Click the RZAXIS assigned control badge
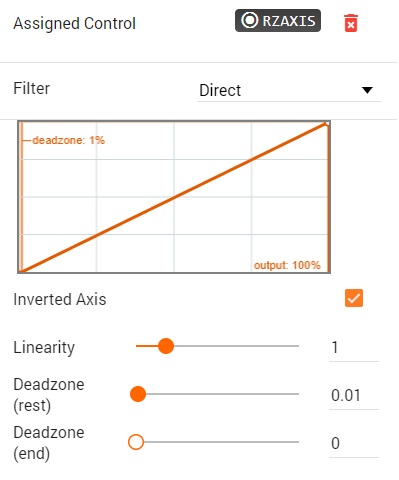Viewport: 399px width, 480px height. click(278, 21)
